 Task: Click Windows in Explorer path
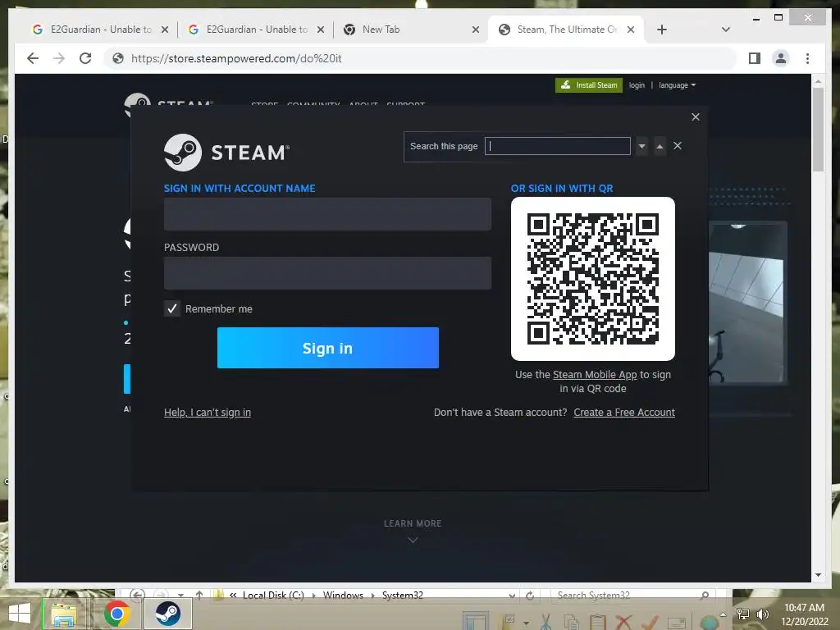343,596
